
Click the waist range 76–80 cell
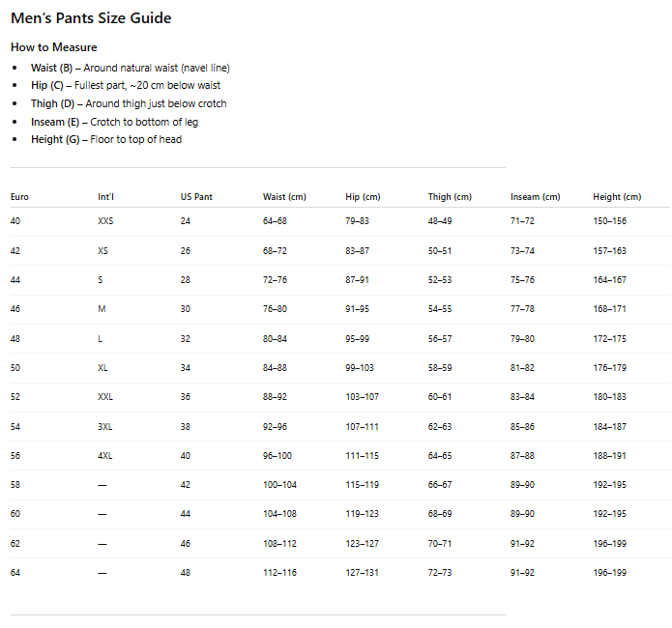[x=275, y=309]
